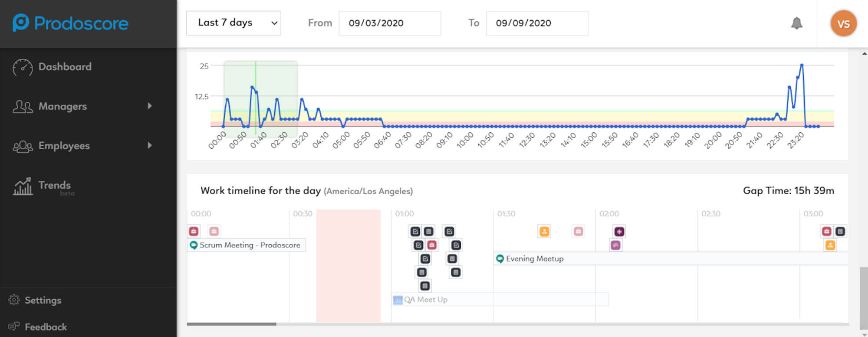This screenshot has height=337, width=868.
Task: Click the faded pink icon just before 02:00
Action: pos(578,231)
